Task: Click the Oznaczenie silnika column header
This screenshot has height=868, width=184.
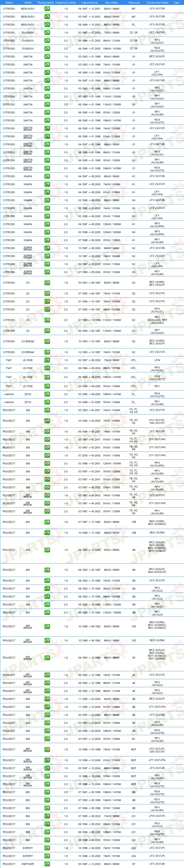Action: coord(157,2)
